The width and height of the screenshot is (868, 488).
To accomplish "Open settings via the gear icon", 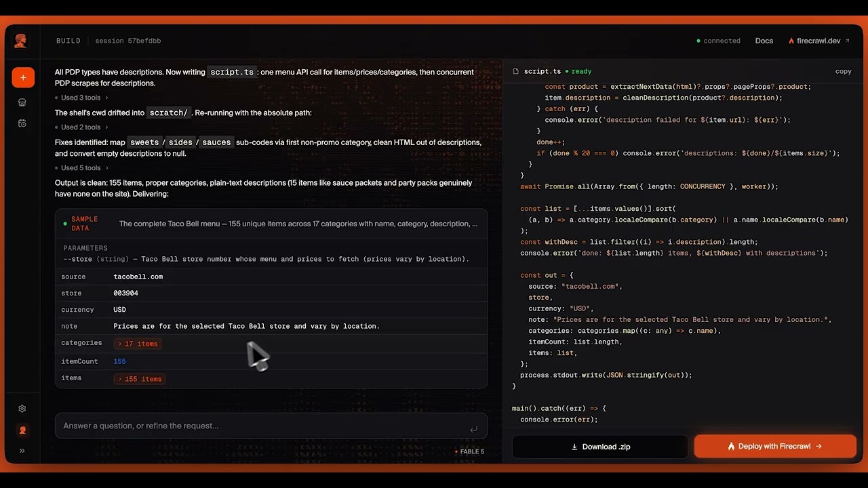I will [22, 409].
